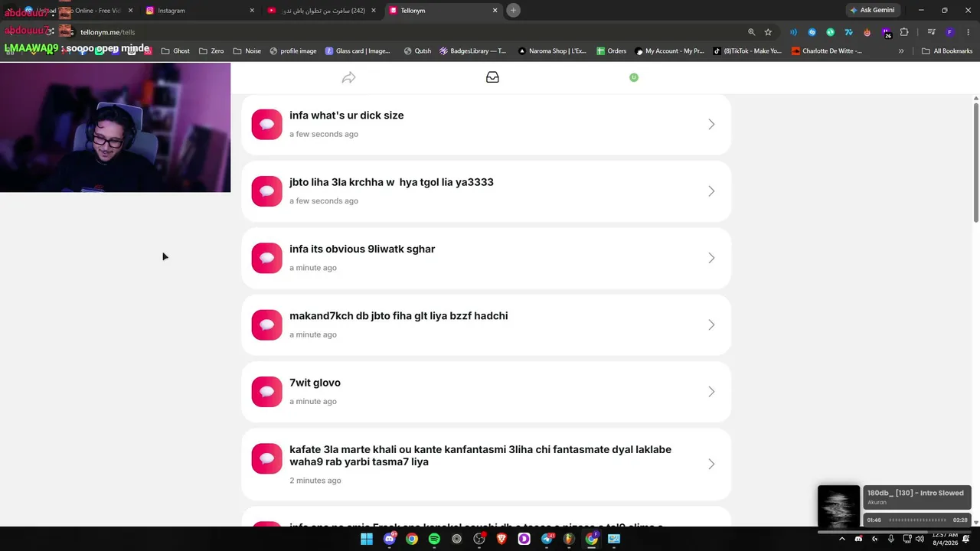The image size is (980, 551).
Task: Bookmark this page with the star icon
Action: pyautogui.click(x=768, y=32)
